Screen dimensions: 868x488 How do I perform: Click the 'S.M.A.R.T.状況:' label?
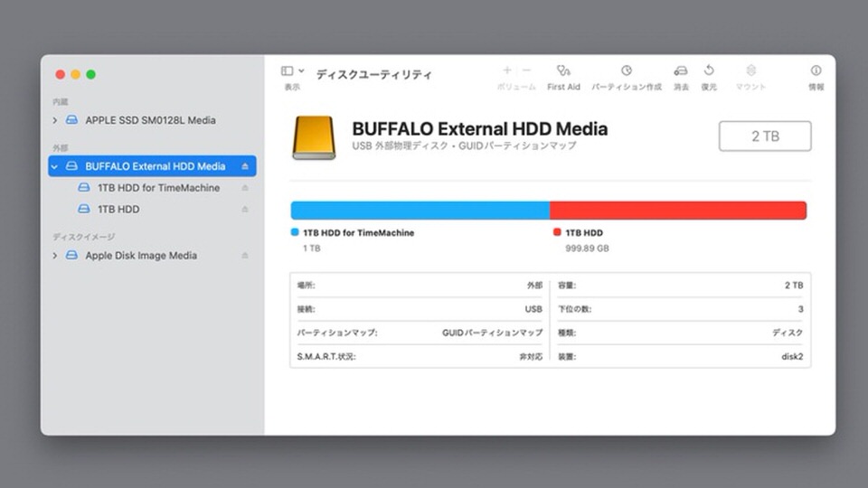(x=326, y=356)
